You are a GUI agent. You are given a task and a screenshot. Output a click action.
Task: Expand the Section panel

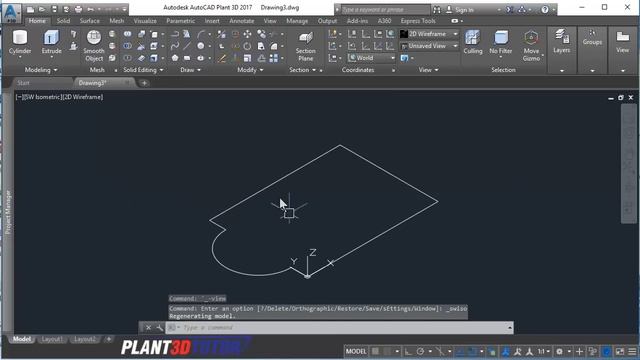tap(302, 70)
